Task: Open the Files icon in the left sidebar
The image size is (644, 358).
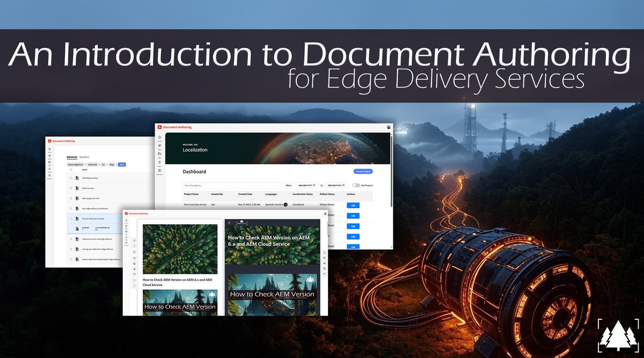Action: click(x=159, y=154)
